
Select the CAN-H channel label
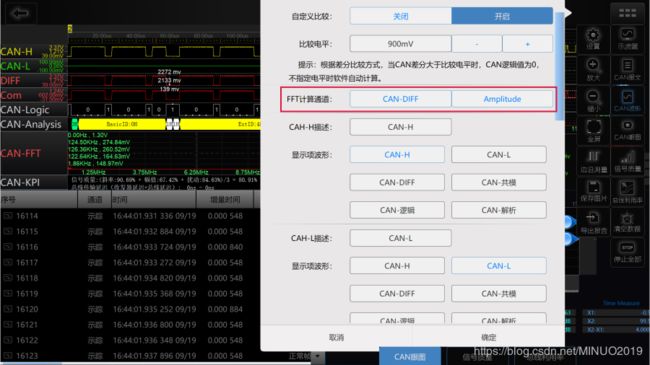(17, 52)
